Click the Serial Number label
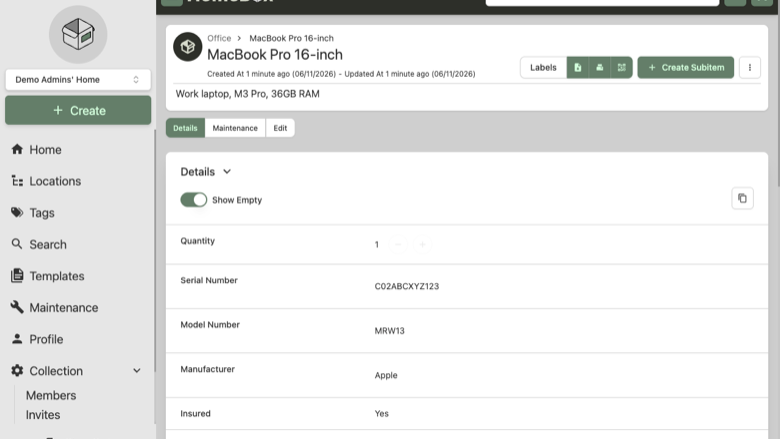Image resolution: width=780 pixels, height=439 pixels. point(209,280)
